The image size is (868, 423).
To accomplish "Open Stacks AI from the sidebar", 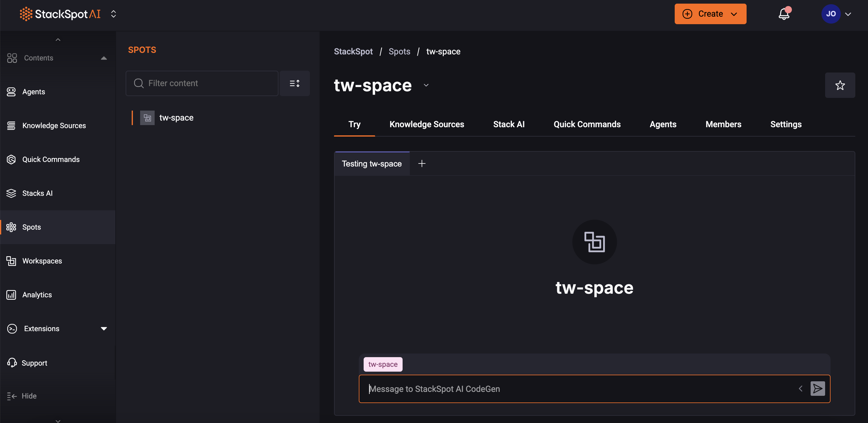I will [37, 193].
